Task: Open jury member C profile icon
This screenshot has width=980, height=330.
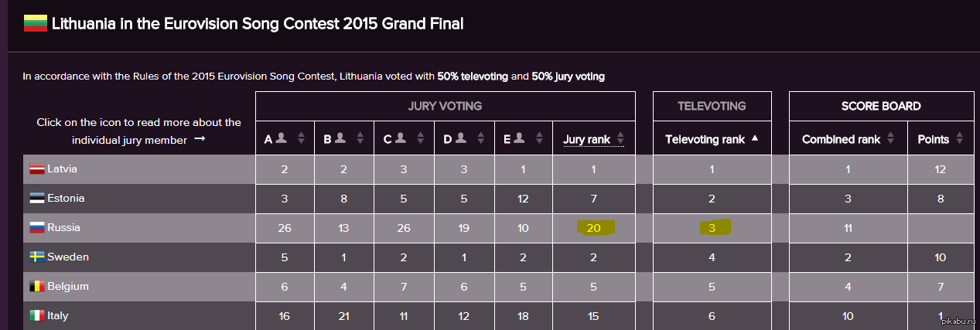Action: pyautogui.click(x=401, y=138)
